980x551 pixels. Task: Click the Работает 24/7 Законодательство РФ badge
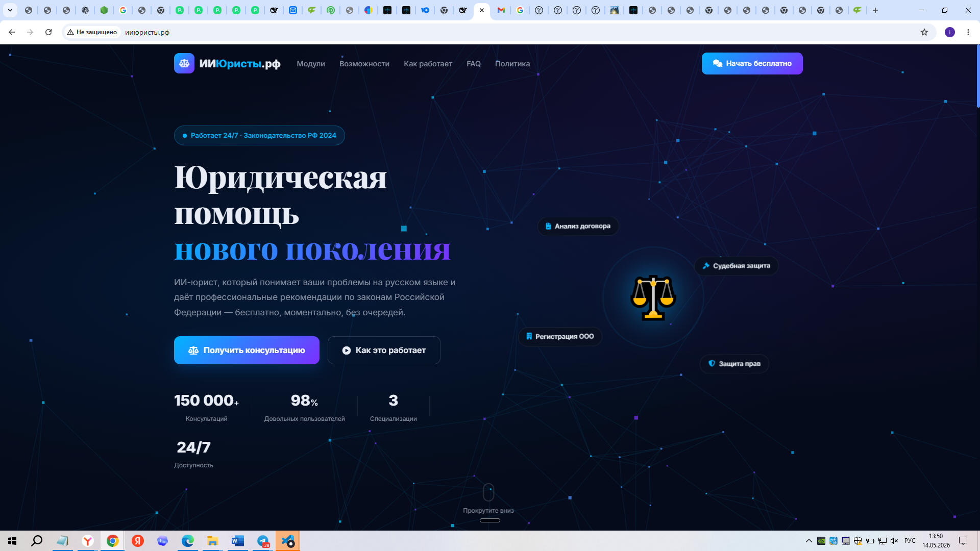[x=259, y=136]
